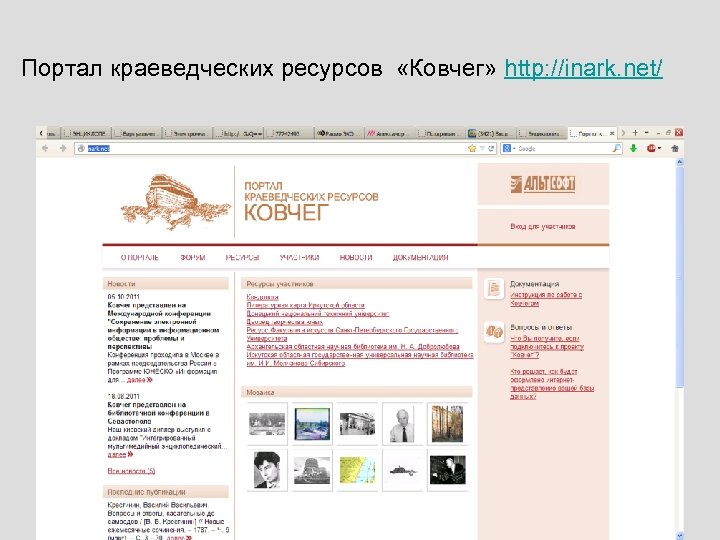This screenshot has width=720, height=540.
Task: Open Донецкий национальный технический университет link
Action: pyautogui.click(x=318, y=314)
